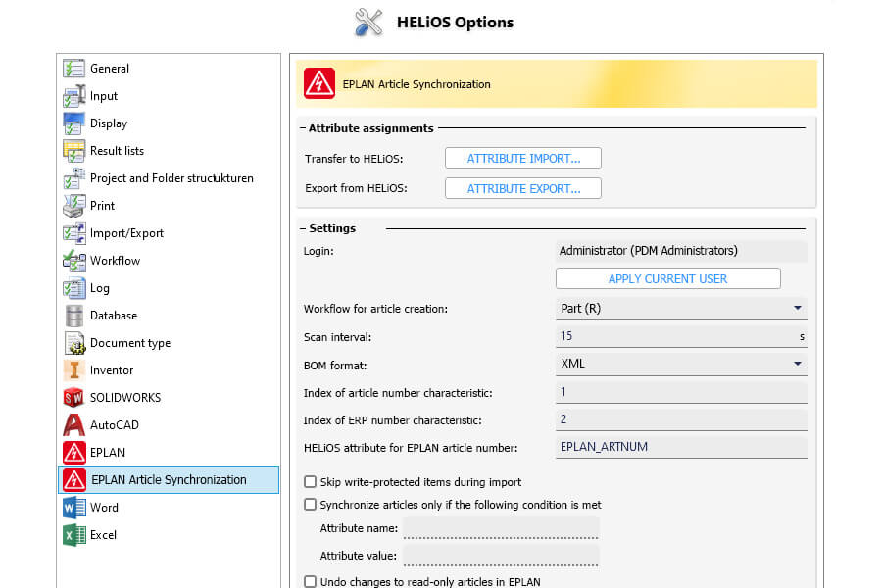Image resolution: width=882 pixels, height=588 pixels.
Task: Click the AutoCAD icon
Action: (73, 424)
